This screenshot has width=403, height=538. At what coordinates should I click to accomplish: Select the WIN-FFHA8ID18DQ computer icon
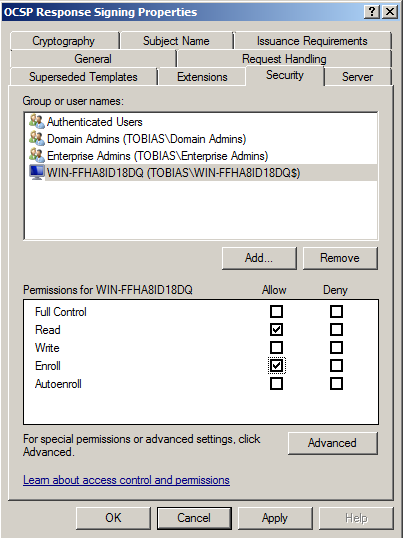pyautogui.click(x=37, y=173)
